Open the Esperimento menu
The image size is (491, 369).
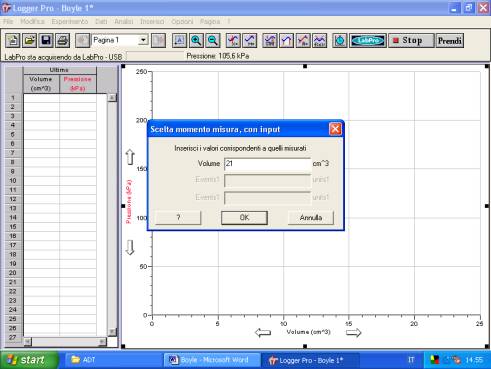[x=70, y=22]
